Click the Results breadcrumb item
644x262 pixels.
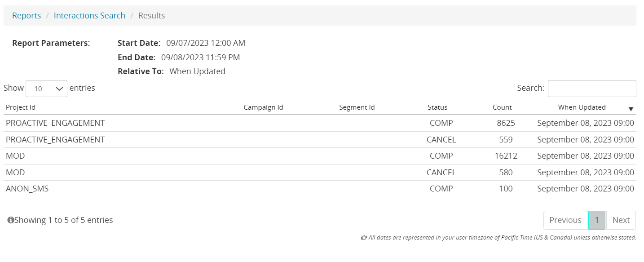(x=151, y=16)
